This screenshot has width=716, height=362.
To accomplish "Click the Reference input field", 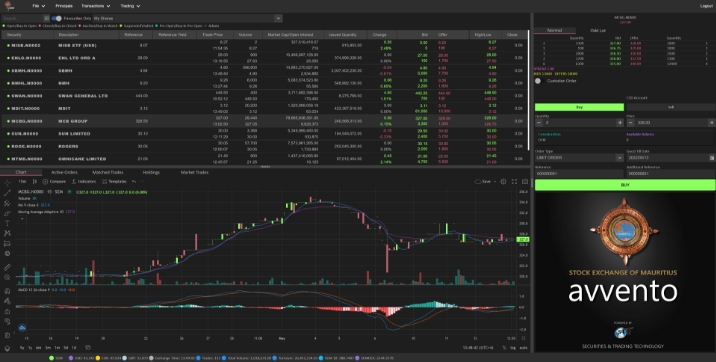I will [579, 173].
